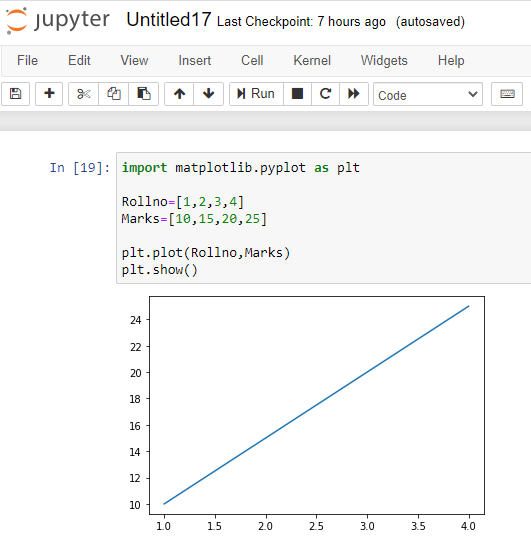
Task: Open the command palette keyboard icon
Action: (x=507, y=94)
